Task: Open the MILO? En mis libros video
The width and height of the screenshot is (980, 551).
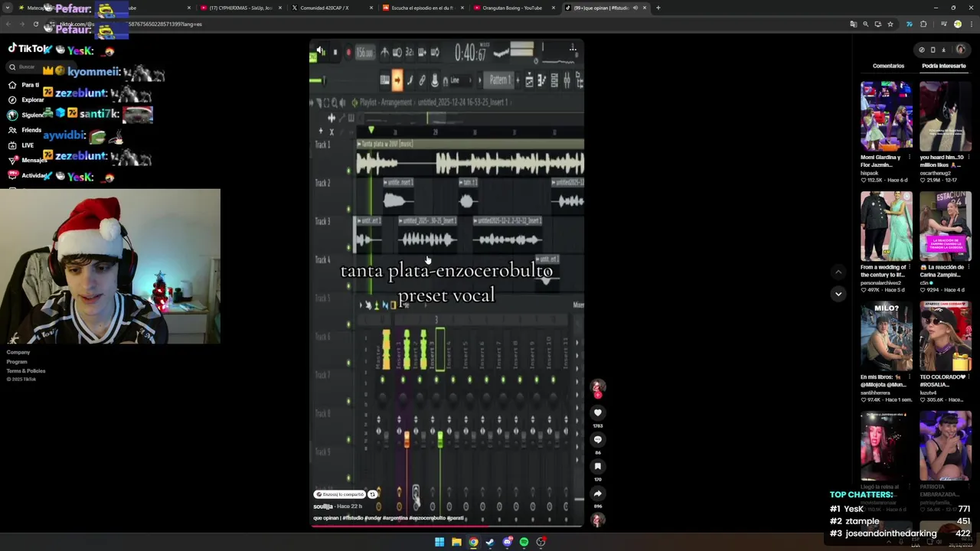Action: coord(887,336)
